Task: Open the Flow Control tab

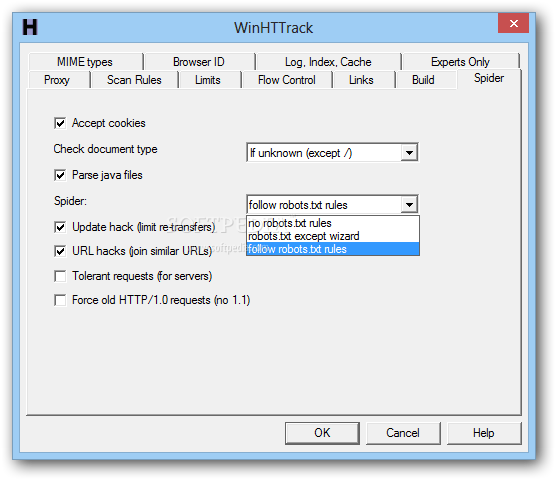Action: 287,80
